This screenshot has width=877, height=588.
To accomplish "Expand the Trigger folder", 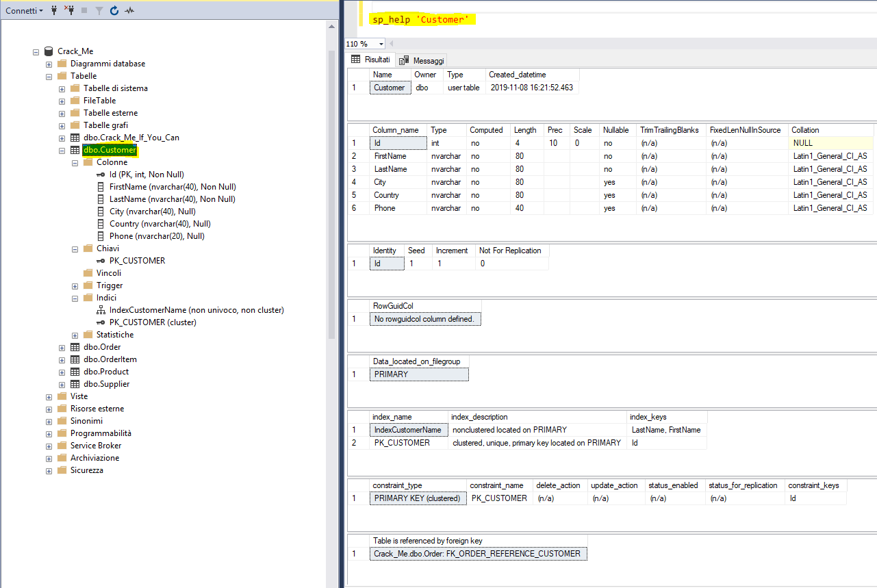I will click(x=75, y=285).
